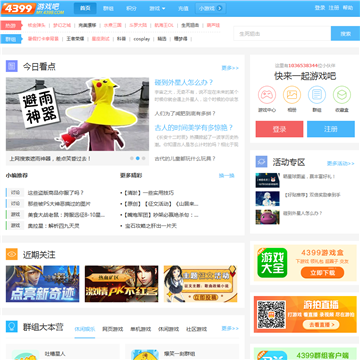Open the 避雨神器 carousel image

click(x=77, y=114)
